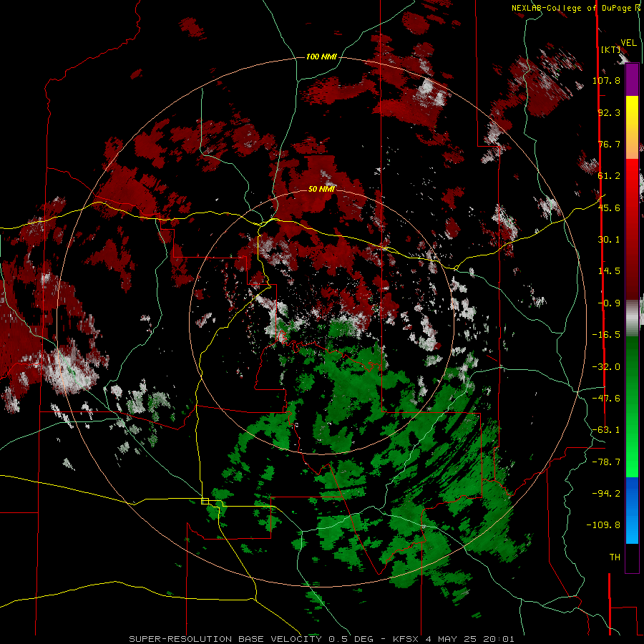This screenshot has width=644, height=644.
Task: Click the KFSX 4 MAY 25 20:01 timestamp
Action: tap(454, 639)
